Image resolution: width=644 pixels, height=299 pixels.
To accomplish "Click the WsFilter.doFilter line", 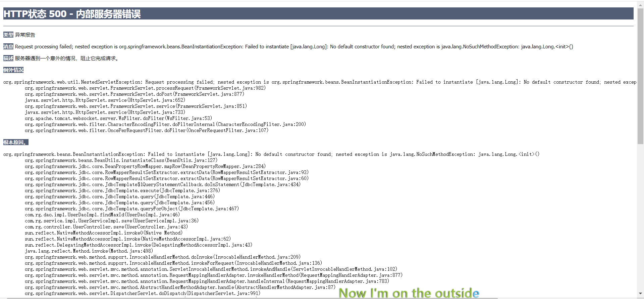I will 118,118.
